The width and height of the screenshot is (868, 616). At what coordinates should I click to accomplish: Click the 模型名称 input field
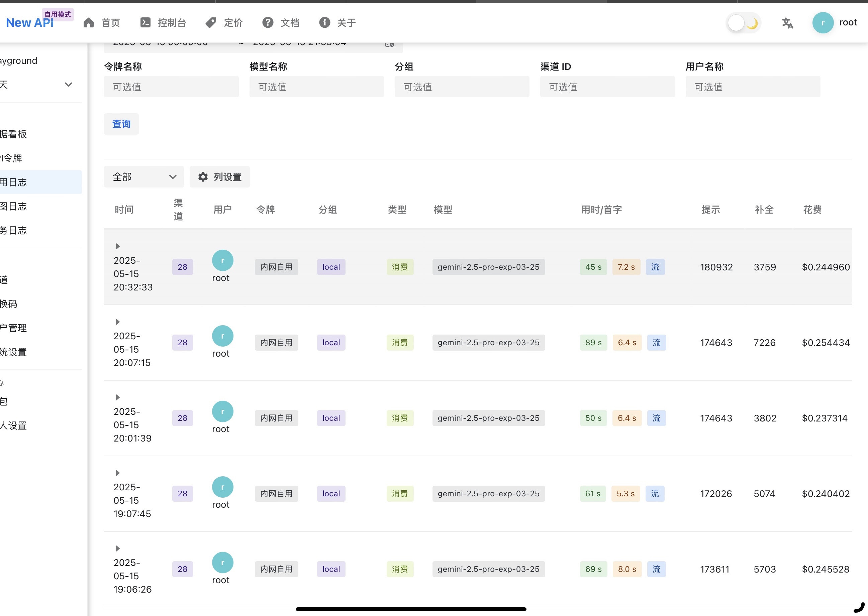pos(316,87)
